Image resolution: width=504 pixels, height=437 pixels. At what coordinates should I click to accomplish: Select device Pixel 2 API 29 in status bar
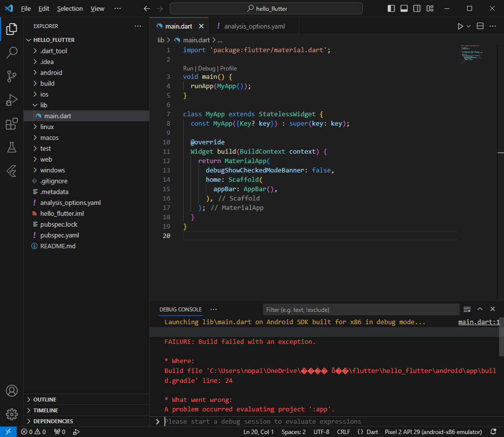[x=433, y=432]
